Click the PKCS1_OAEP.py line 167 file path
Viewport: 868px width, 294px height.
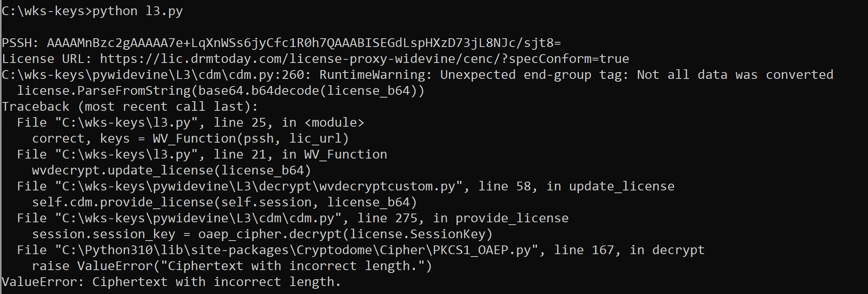pyautogui.click(x=361, y=250)
